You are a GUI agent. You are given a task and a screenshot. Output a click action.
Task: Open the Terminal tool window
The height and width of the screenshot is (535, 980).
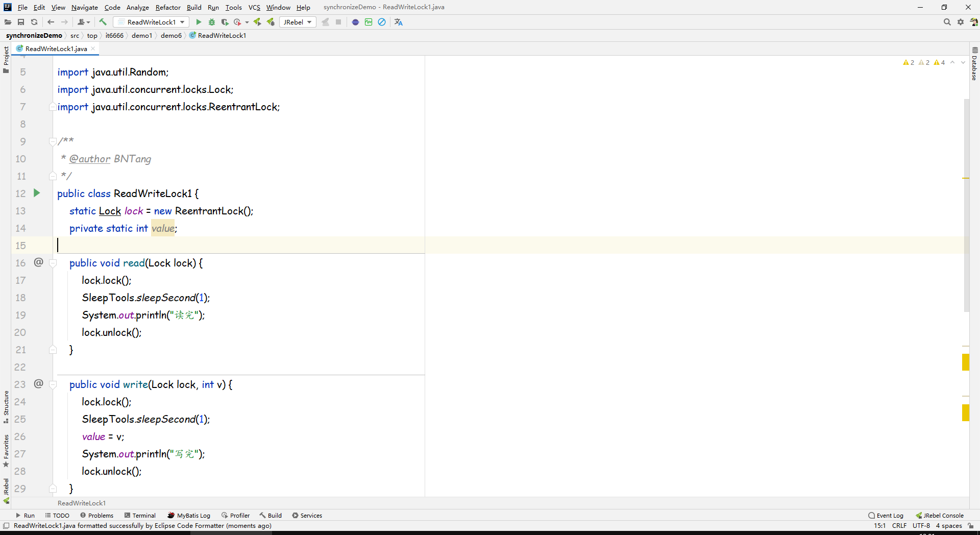click(x=140, y=516)
